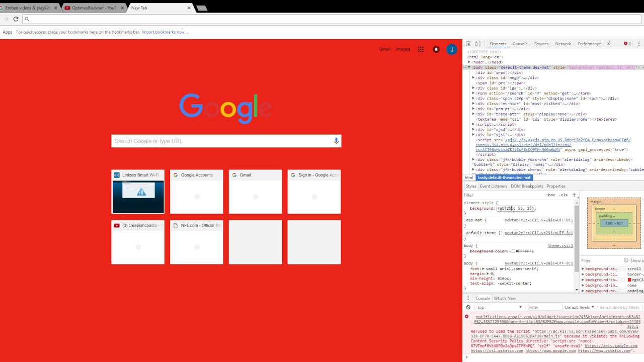Image resolution: width=644 pixels, height=362 pixels.
Task: Expand the font shorthand property arrow
Action: point(483,269)
